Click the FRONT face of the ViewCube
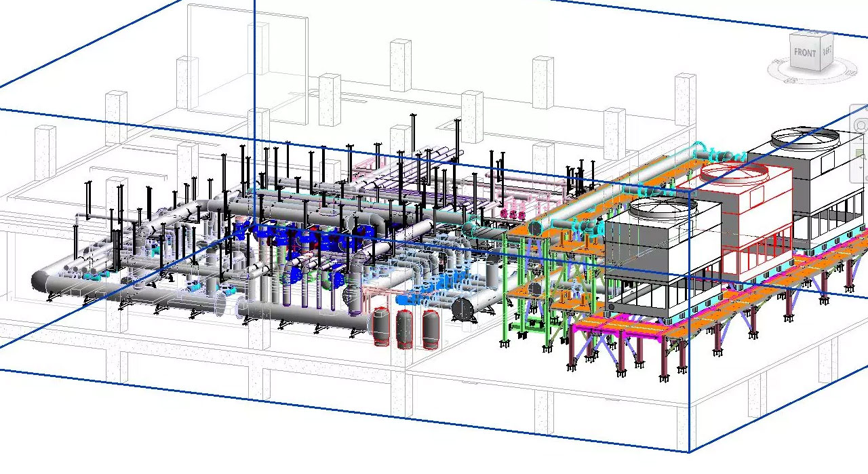 805,53
